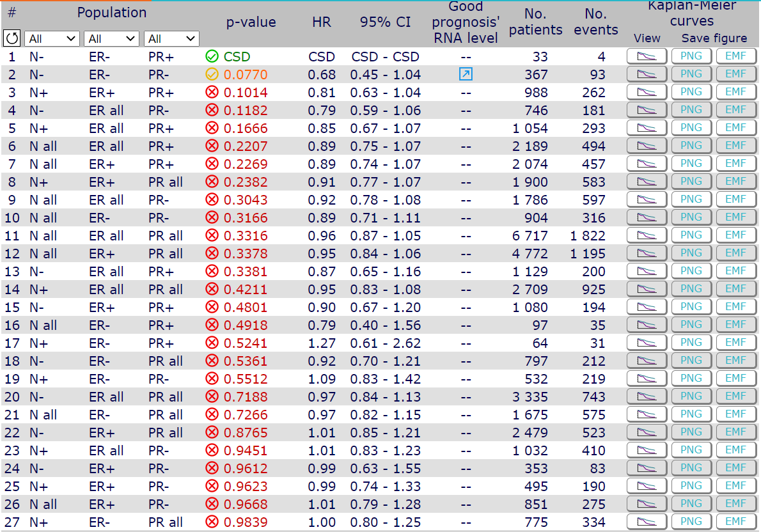Select HR value 1.09 in row 19
The width and height of the screenshot is (761, 532).
click(x=322, y=379)
